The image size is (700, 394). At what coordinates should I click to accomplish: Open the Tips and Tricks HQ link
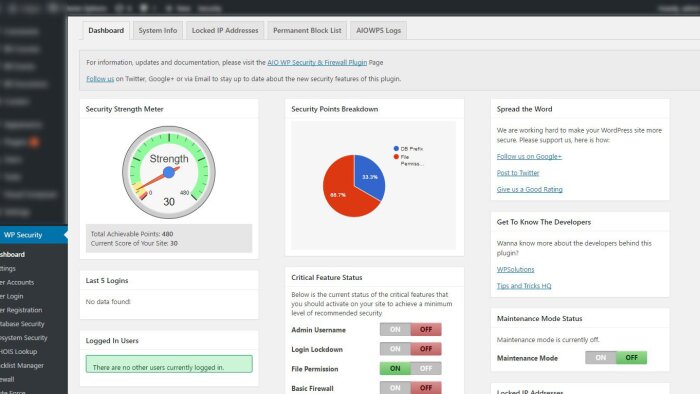click(524, 286)
